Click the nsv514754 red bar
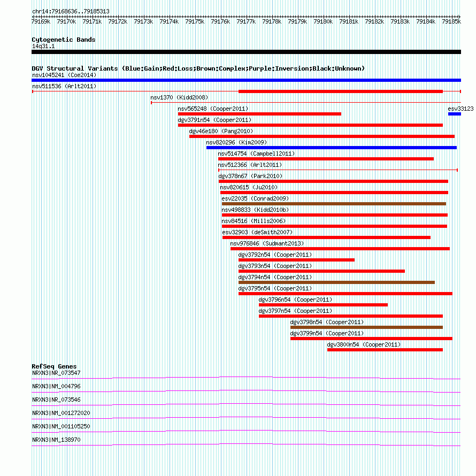 326,159
